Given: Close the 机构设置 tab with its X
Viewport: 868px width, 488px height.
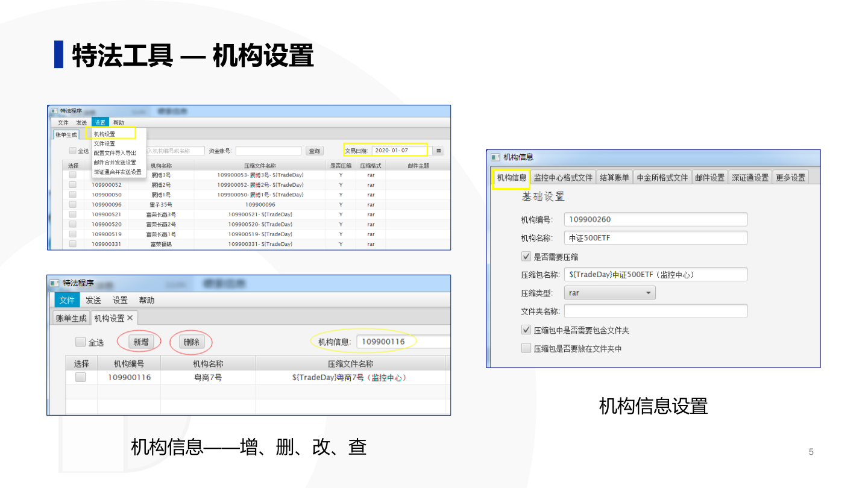Looking at the screenshot, I should point(130,318).
